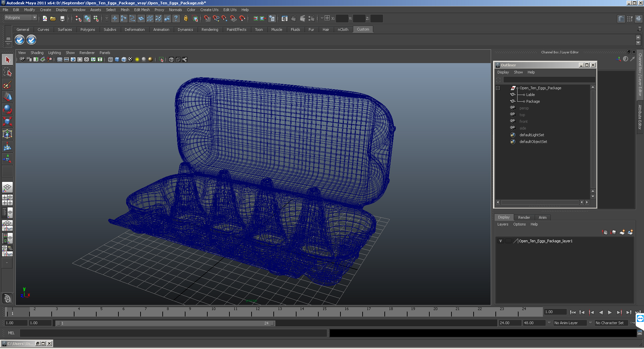644x349 pixels.
Task: Open the viewport Shading menu
Action: [x=37, y=53]
